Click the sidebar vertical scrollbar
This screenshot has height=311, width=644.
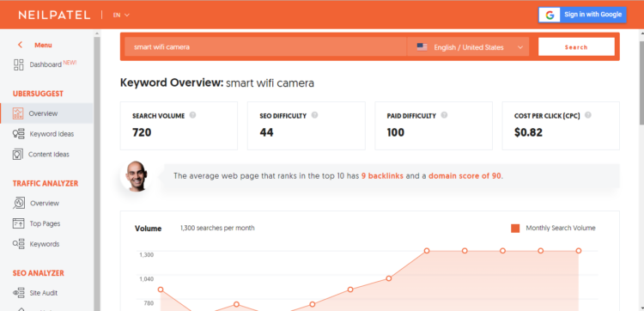coord(97,173)
